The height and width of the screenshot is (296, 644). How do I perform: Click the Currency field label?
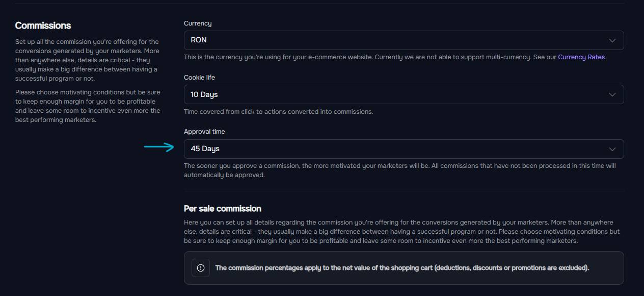(x=198, y=23)
